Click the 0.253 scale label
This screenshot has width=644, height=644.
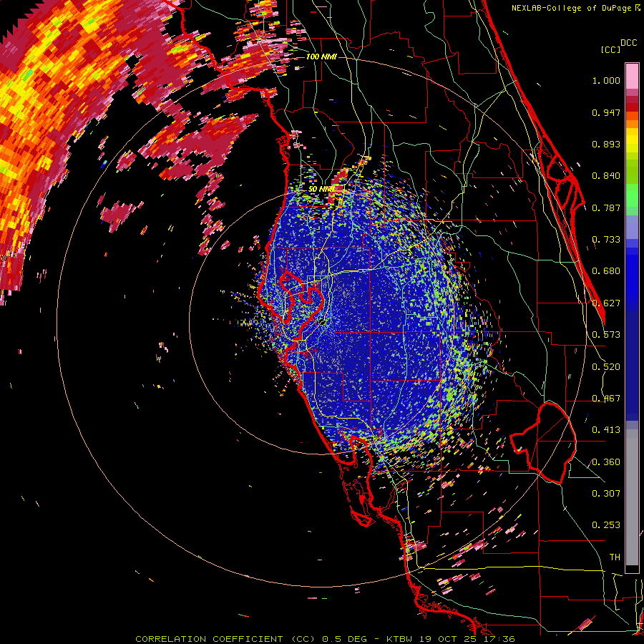[606, 525]
